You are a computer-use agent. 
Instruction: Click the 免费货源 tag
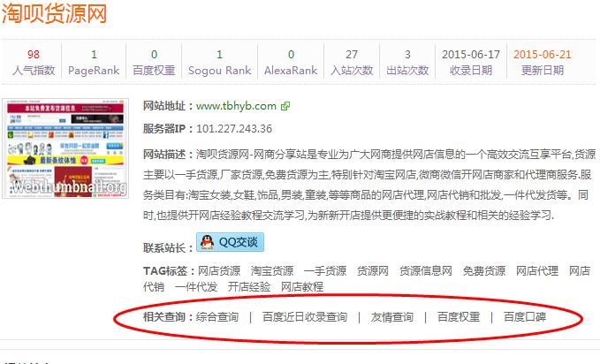[484, 271]
